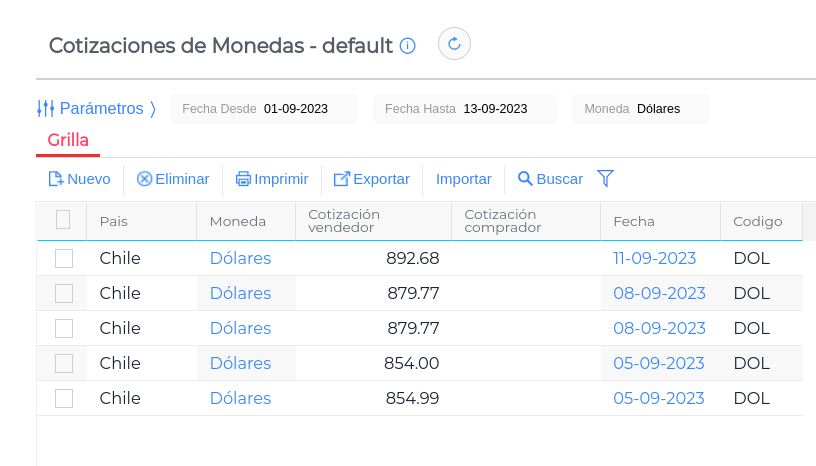Open the 11-09-2023 date link
Viewport: 816px width, 466px height.
[654, 258]
